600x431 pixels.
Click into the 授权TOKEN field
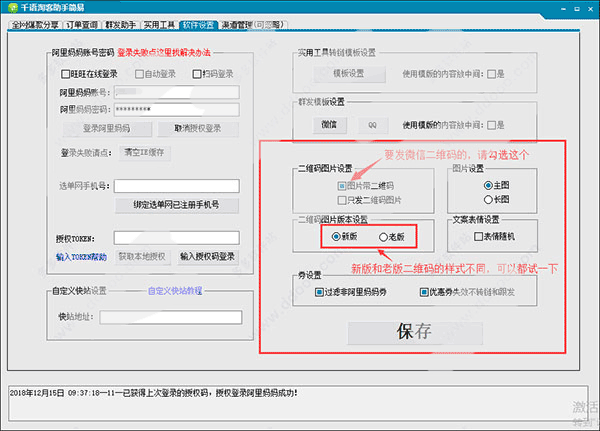[x=177, y=238]
